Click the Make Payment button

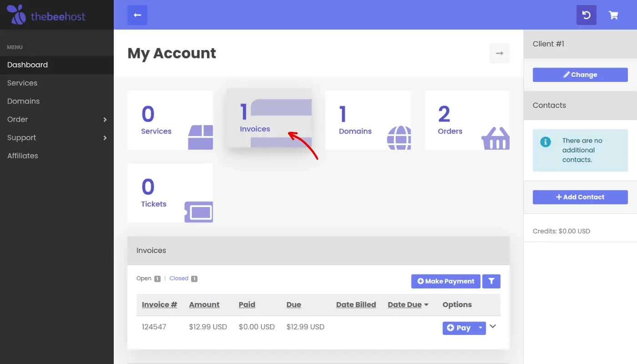tap(445, 281)
